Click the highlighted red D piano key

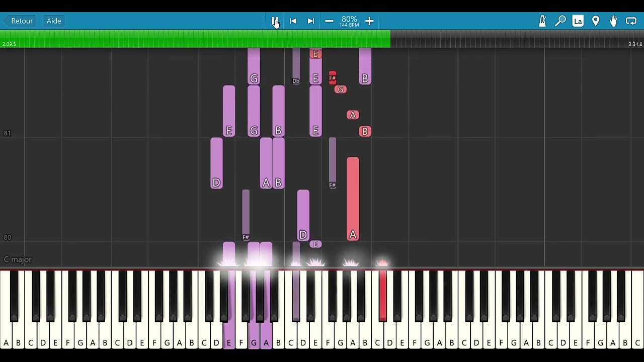coord(382,296)
